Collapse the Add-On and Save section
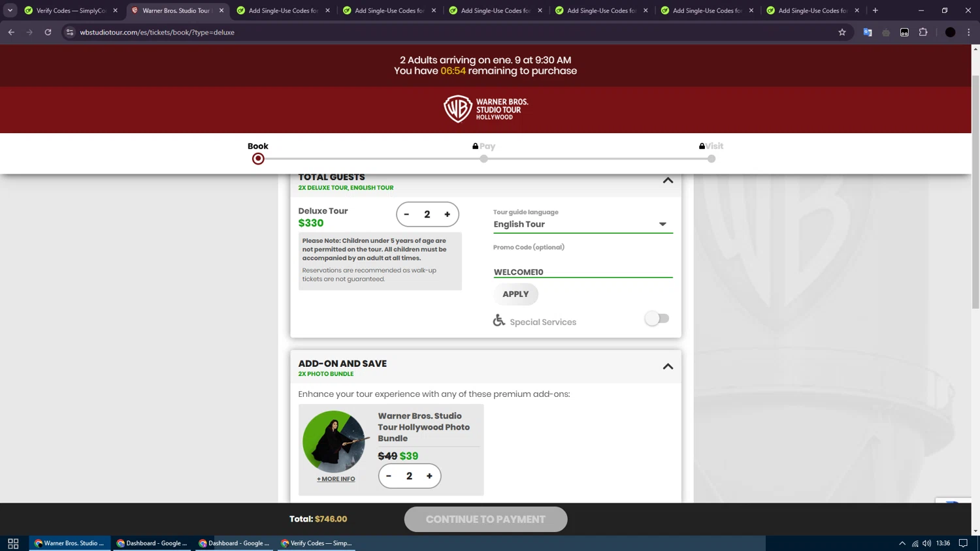 [x=668, y=367]
